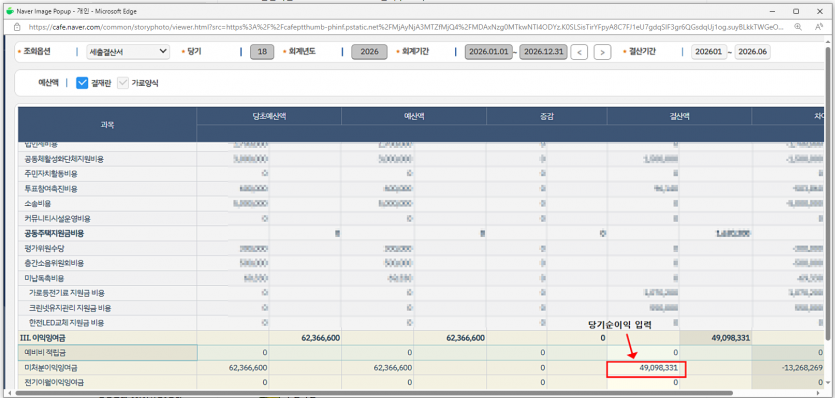835x398 pixels.
Task: Click the 예비비 적립금 cell
Action: coord(108,353)
